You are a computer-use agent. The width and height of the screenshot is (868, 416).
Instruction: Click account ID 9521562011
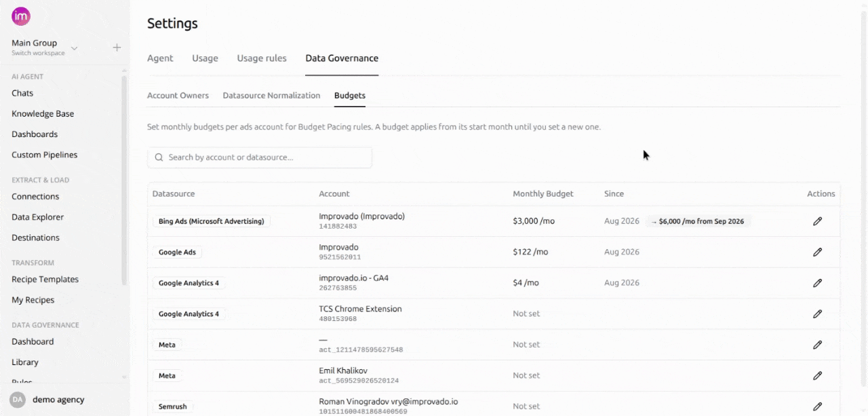(340, 258)
